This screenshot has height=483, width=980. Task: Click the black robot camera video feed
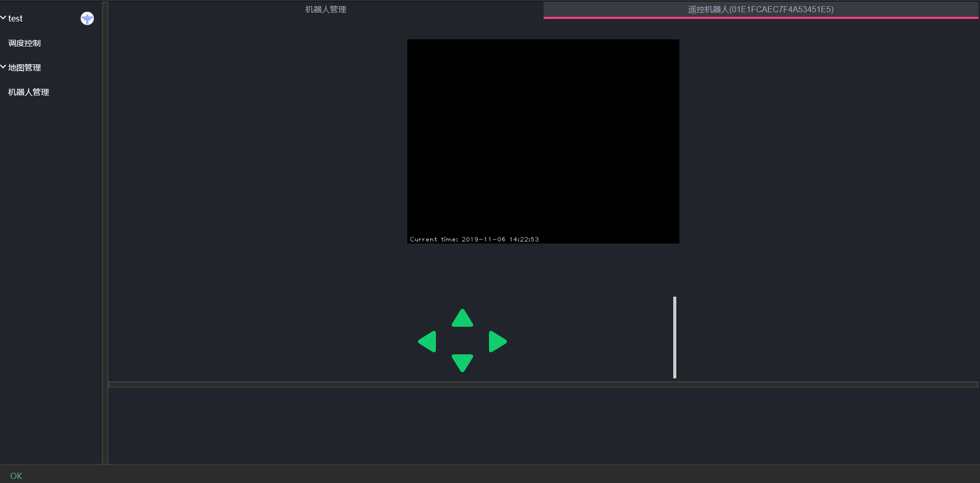[x=543, y=133]
